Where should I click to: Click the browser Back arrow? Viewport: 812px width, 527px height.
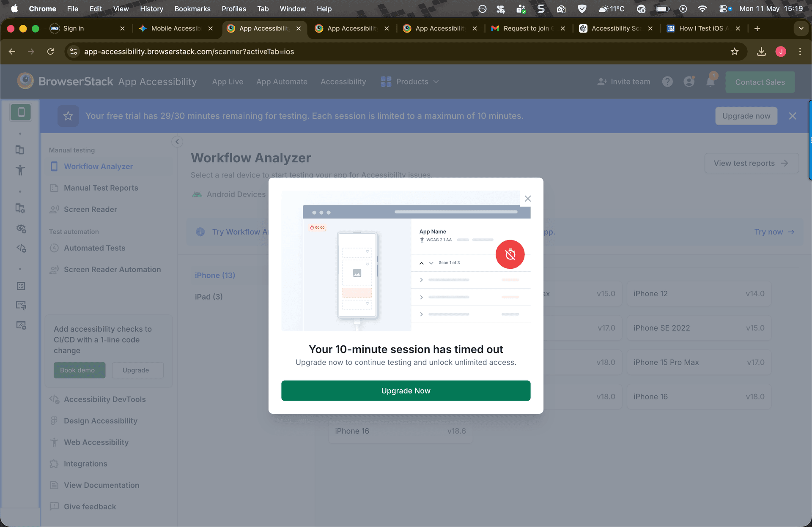point(12,52)
